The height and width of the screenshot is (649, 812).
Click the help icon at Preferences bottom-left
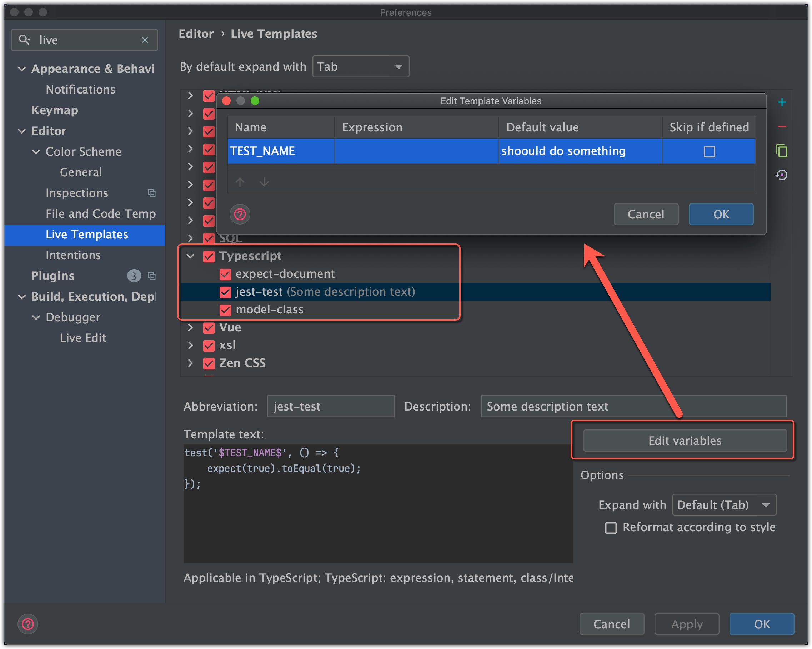tap(28, 624)
